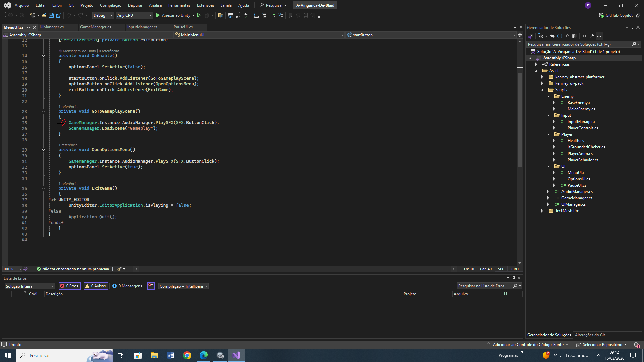
Task: Toggle the 0 Avisos warnings filter
Action: [x=96, y=286]
